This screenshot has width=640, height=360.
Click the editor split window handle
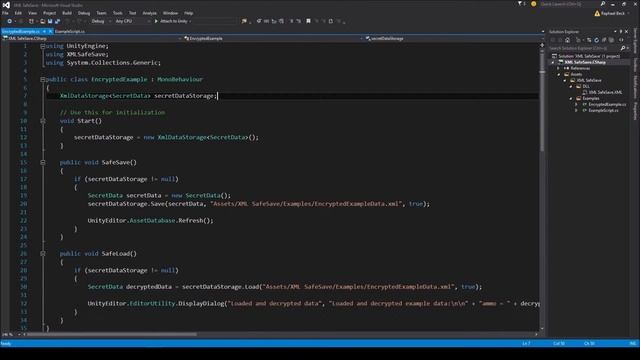point(542,45)
